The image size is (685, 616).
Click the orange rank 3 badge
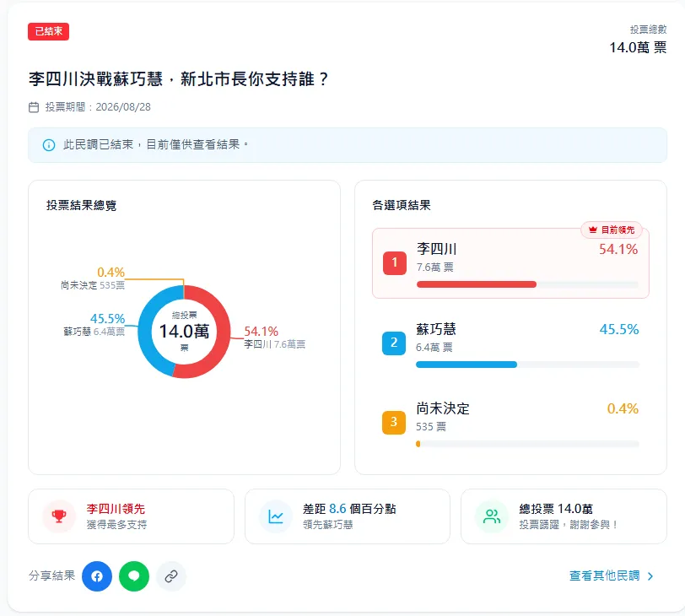pos(394,423)
